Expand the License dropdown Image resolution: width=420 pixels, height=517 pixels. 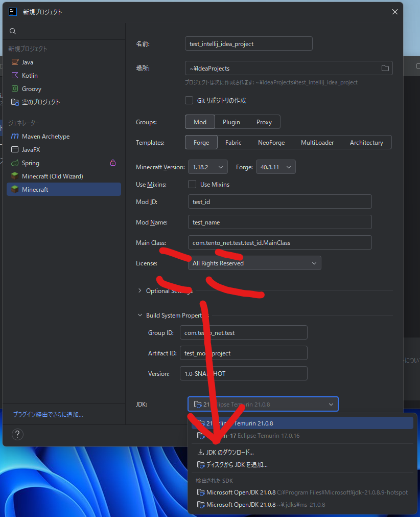254,263
